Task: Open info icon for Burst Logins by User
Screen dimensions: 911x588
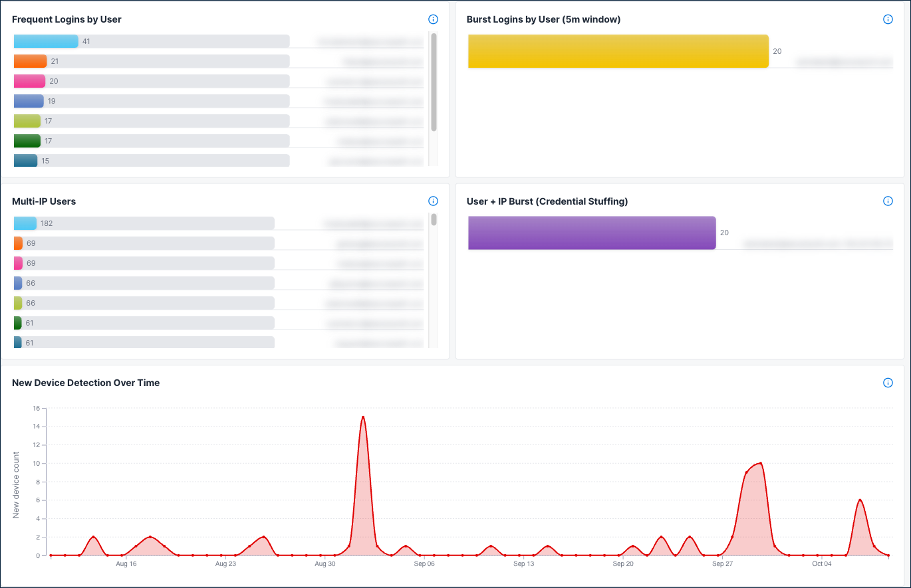Action: click(x=888, y=19)
